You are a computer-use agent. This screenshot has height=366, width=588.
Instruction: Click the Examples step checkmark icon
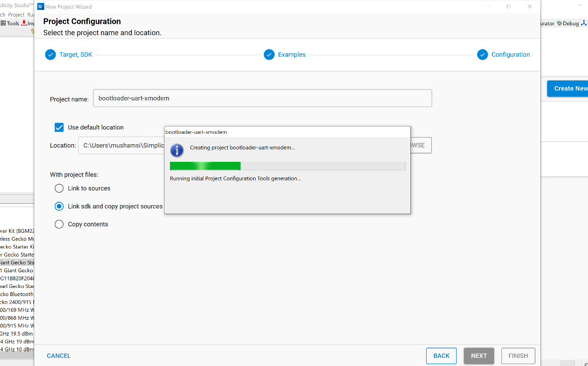pyautogui.click(x=269, y=55)
